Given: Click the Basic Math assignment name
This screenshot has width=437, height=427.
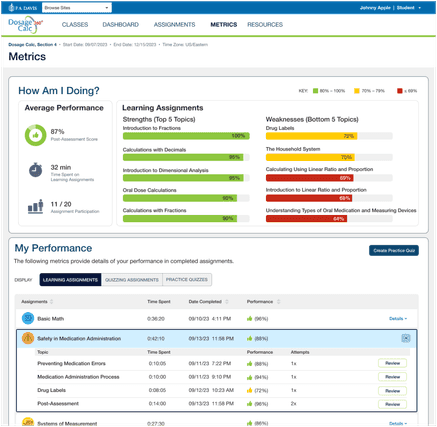Looking at the screenshot, I should click(51, 319).
